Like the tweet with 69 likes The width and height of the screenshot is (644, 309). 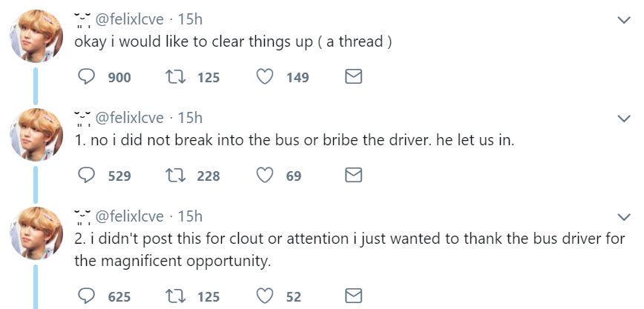[x=265, y=176]
